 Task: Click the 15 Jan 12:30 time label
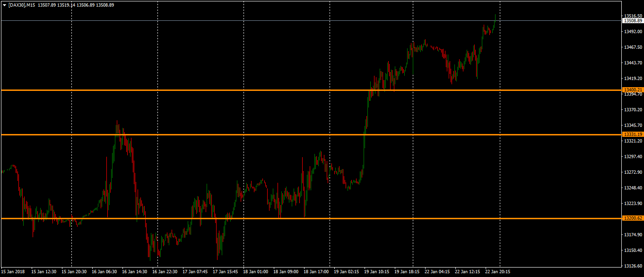pyautogui.click(x=44, y=272)
